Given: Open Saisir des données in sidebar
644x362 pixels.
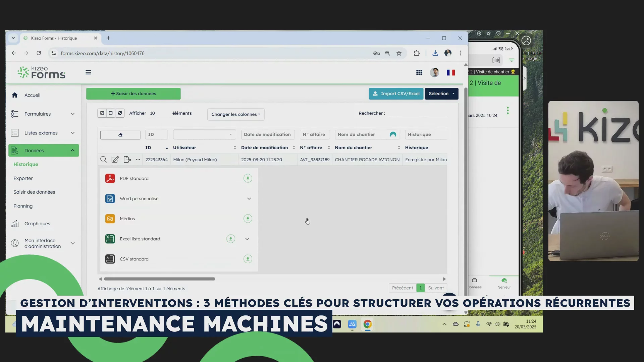Looking at the screenshot, I should pyautogui.click(x=34, y=192).
